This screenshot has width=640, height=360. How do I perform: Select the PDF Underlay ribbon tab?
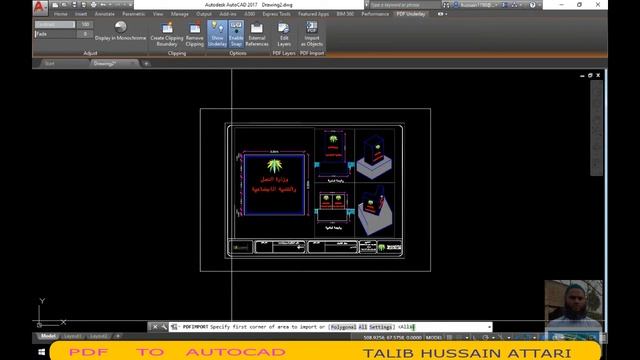pos(411,14)
